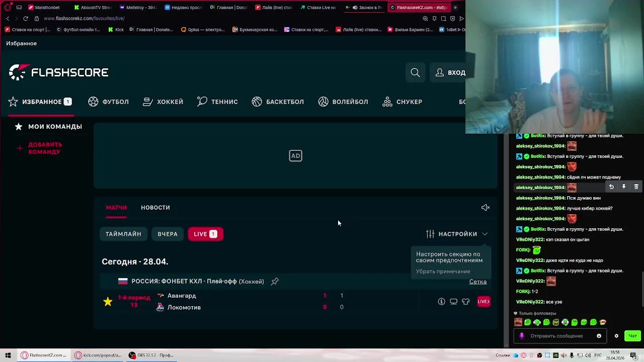Go to the СНУКЕР sport section
644x362 pixels.
pyautogui.click(x=402, y=102)
